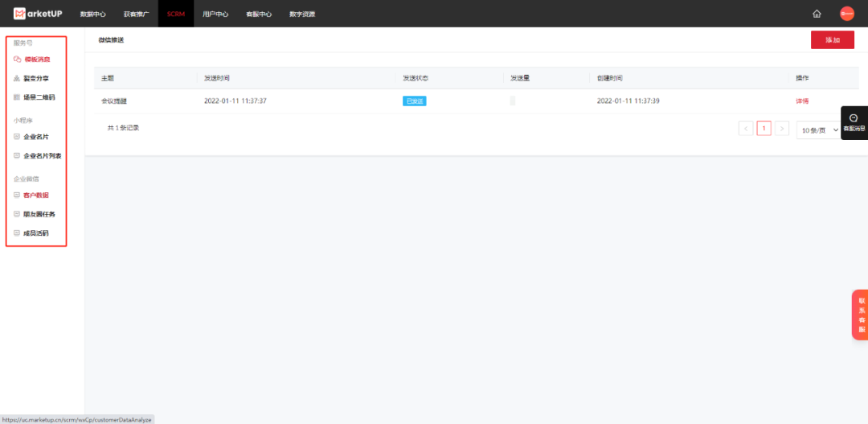Open the 用户中心 top menu
Viewport: 868px width, 424px height.
coord(215,14)
